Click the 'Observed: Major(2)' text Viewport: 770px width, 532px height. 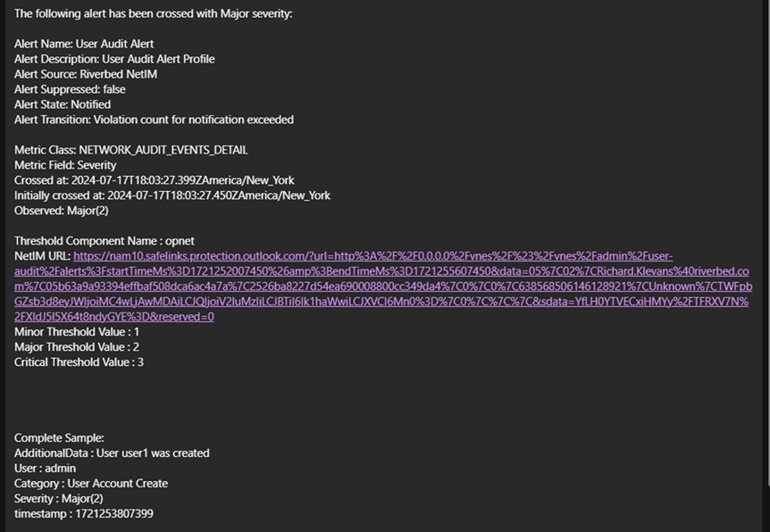pos(61,211)
